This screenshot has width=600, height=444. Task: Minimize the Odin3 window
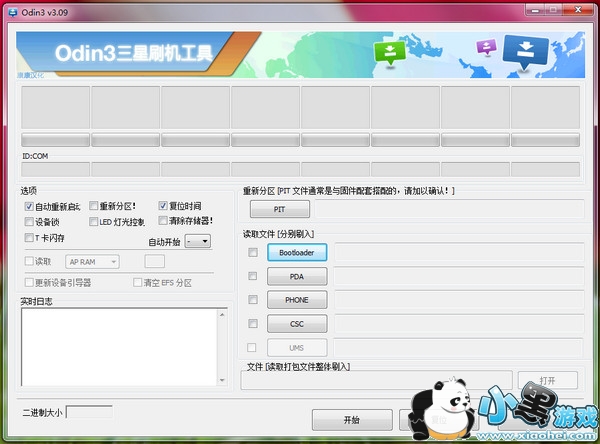point(535,10)
